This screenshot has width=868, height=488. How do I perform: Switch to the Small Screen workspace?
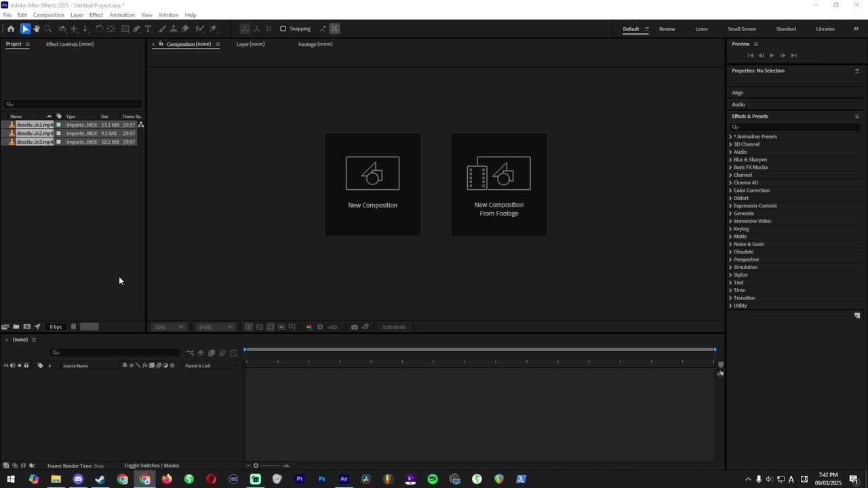click(x=742, y=29)
